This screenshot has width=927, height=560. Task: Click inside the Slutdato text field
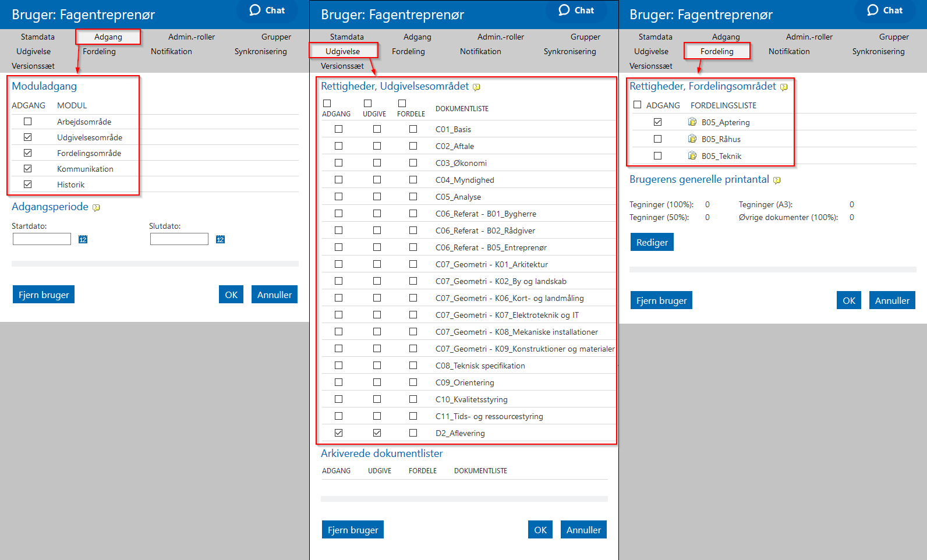(179, 239)
